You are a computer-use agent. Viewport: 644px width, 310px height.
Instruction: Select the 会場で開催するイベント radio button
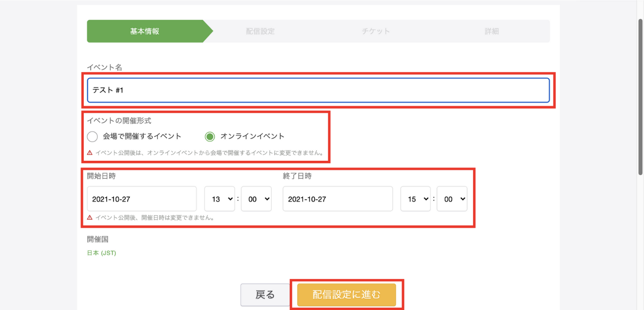tap(93, 136)
